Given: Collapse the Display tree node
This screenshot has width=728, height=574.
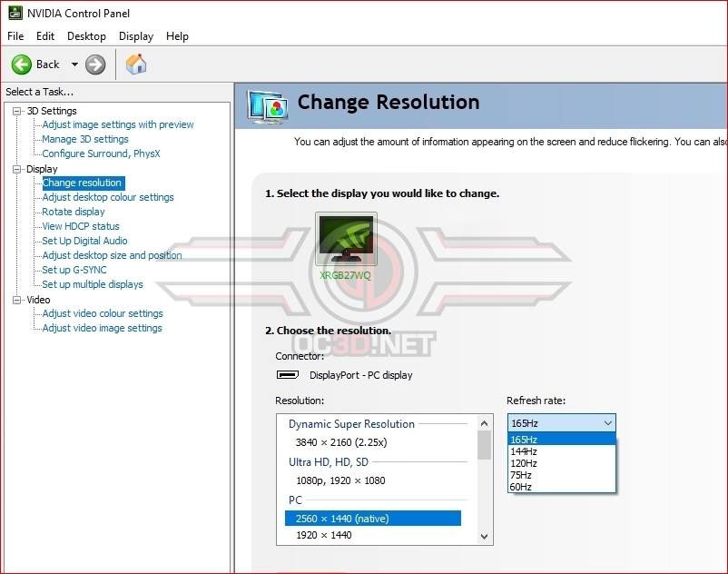Looking at the screenshot, I should click(x=16, y=169).
